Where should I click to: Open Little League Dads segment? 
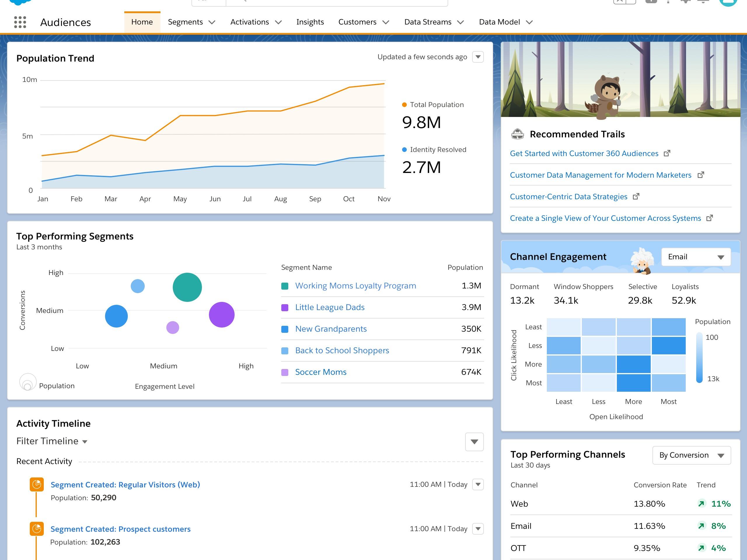click(330, 307)
